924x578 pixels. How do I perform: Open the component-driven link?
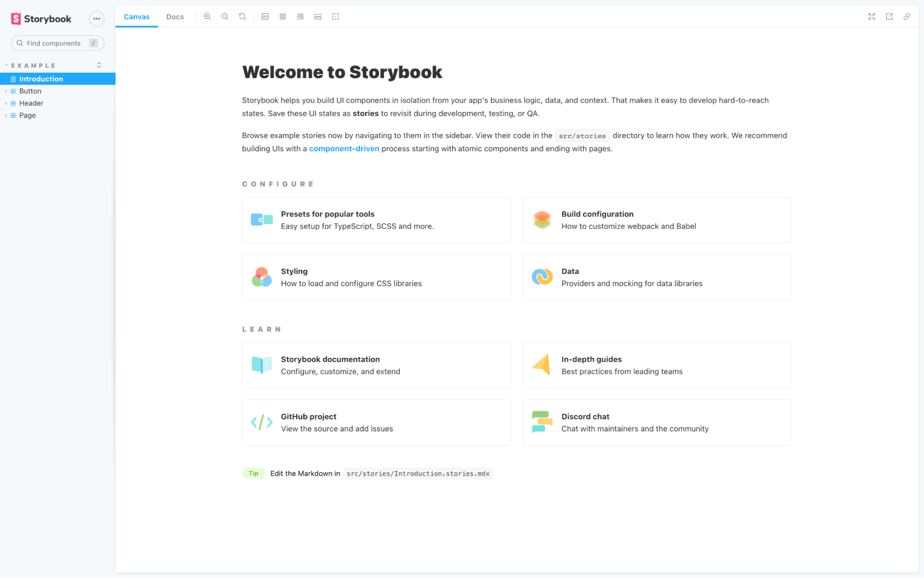(x=344, y=148)
